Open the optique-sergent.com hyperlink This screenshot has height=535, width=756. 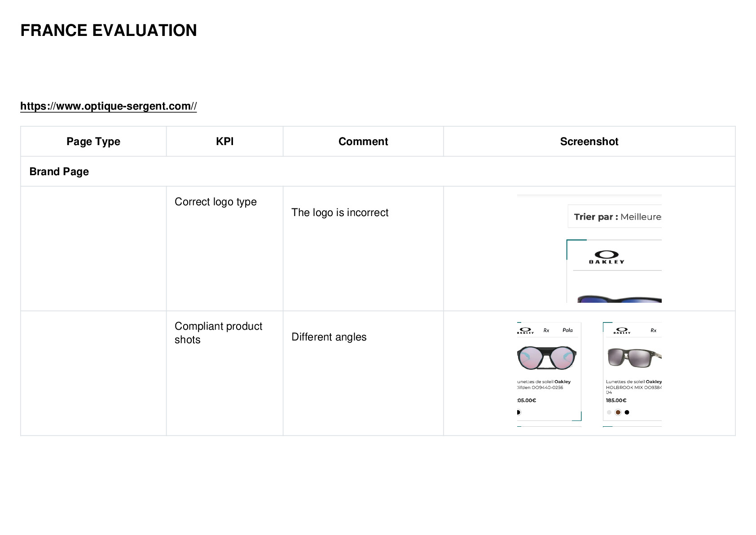point(108,106)
